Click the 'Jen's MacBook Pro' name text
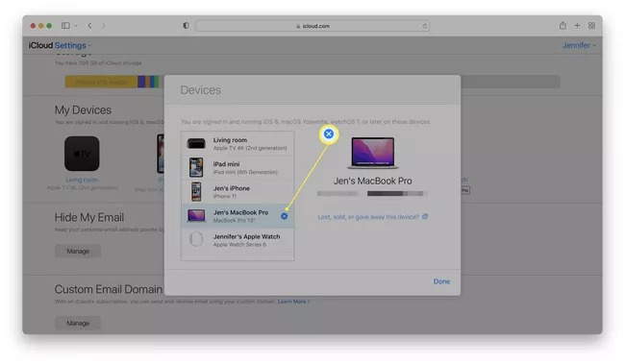625x364 pixels. (x=373, y=181)
